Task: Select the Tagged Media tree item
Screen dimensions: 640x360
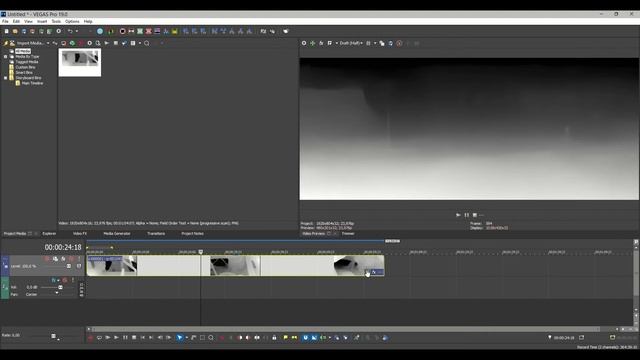Action: [x=27, y=62]
